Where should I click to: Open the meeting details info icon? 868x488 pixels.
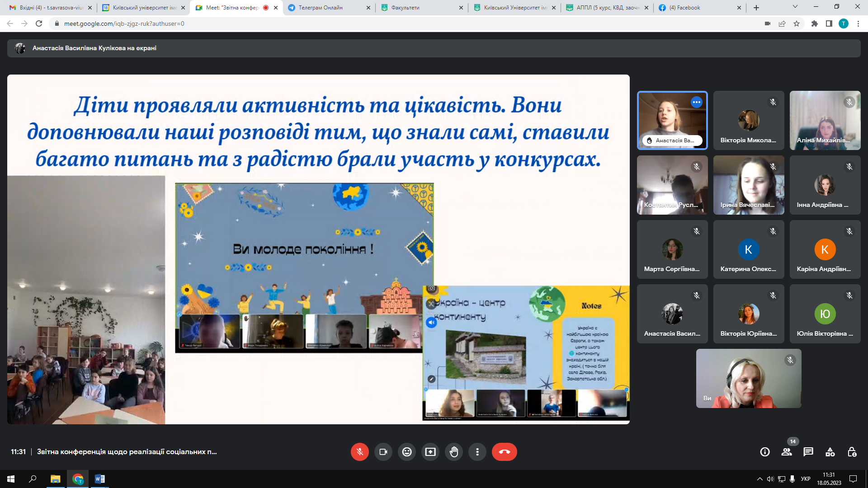pos(765,452)
